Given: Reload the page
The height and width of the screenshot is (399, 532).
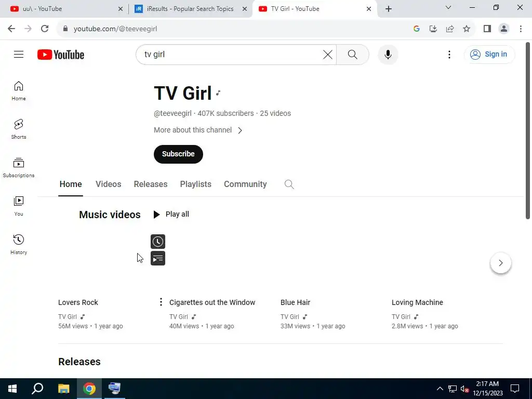Looking at the screenshot, I should 45,29.
